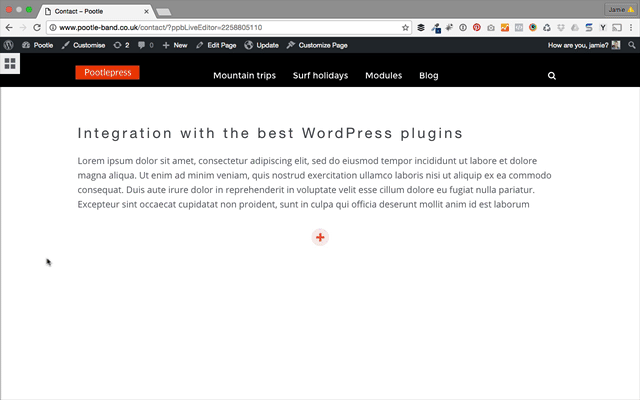Viewport: 640px width, 400px height.
Task: Bookmark page with the star icon
Action: (405, 27)
